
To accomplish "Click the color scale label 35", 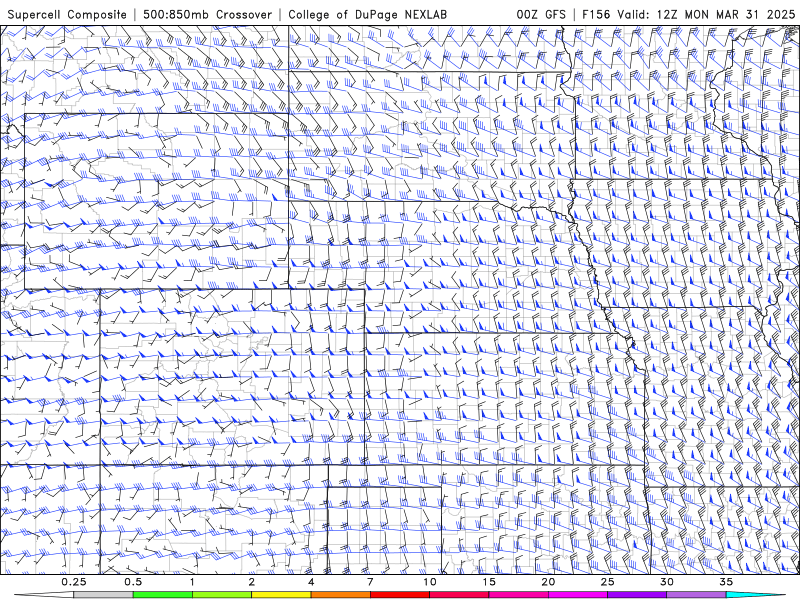I will 726,582.
